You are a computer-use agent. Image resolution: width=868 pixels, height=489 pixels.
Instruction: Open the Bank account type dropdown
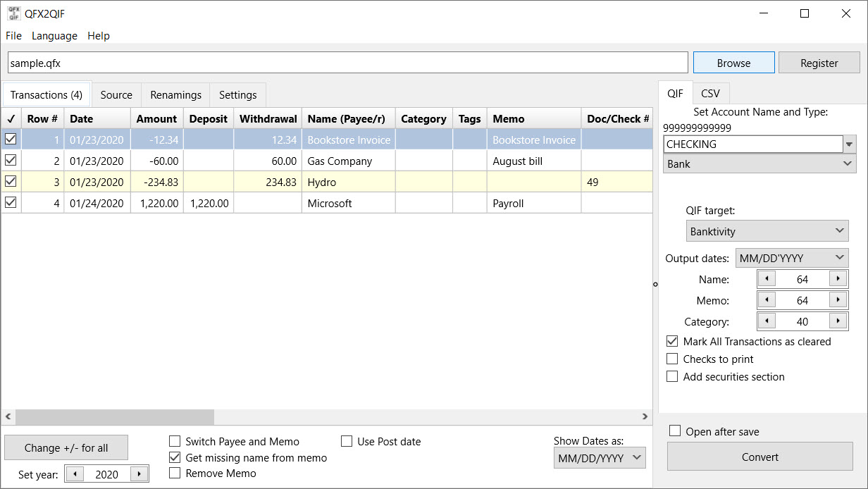(759, 163)
